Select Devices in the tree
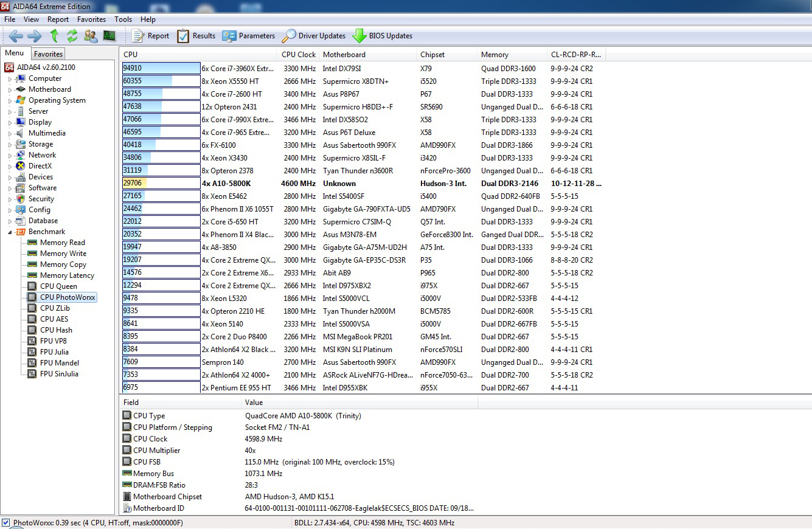The image size is (812, 529). [41, 177]
